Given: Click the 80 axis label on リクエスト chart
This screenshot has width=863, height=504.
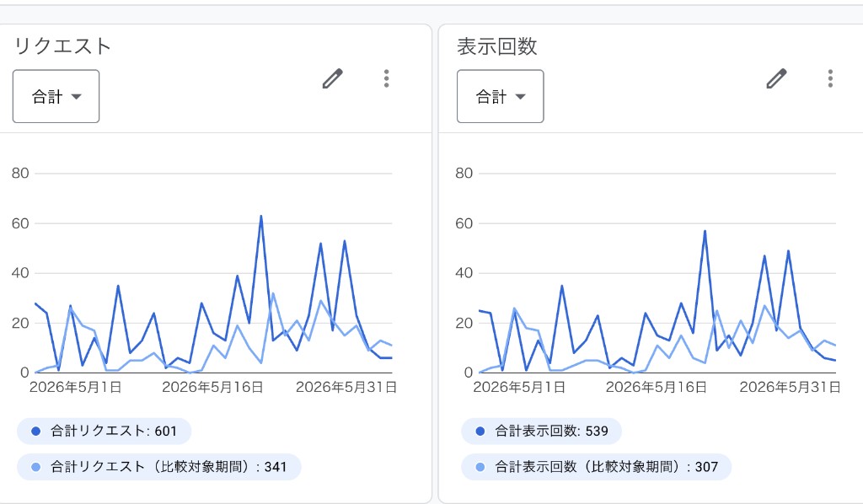Looking at the screenshot, I should (20, 174).
